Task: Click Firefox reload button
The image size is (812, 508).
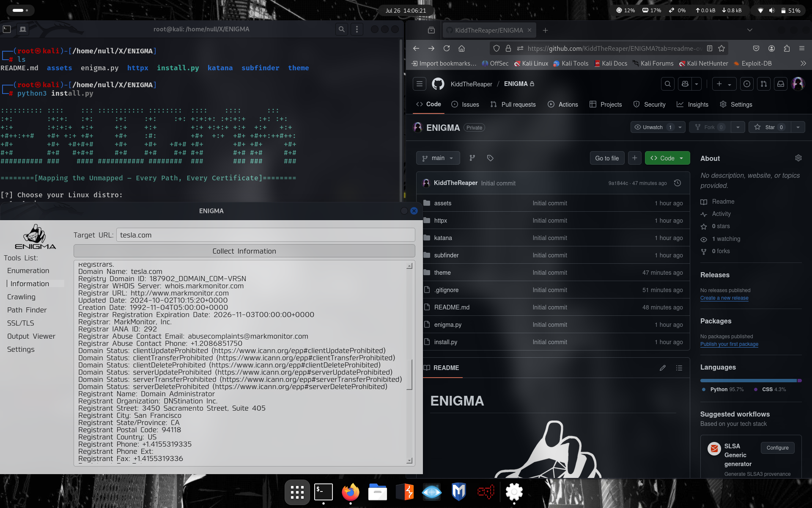Action: 447,48
